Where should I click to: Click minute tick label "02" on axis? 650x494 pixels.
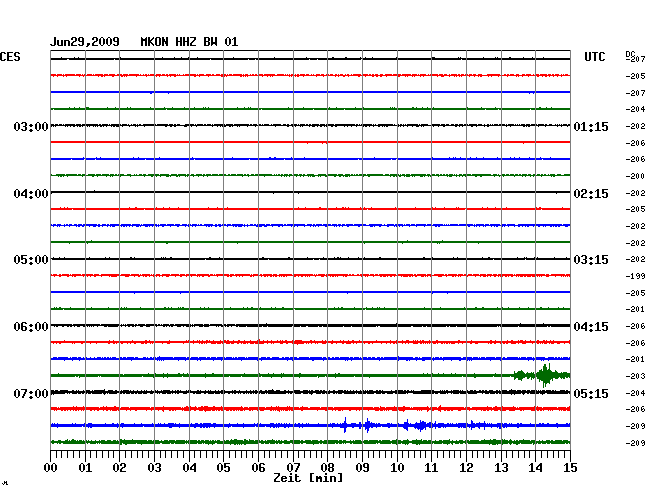119,468
